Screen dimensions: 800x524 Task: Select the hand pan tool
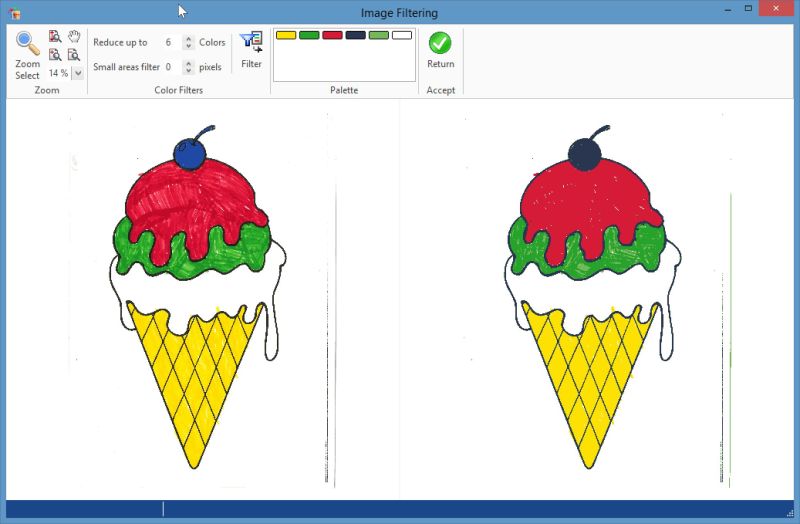(x=74, y=37)
